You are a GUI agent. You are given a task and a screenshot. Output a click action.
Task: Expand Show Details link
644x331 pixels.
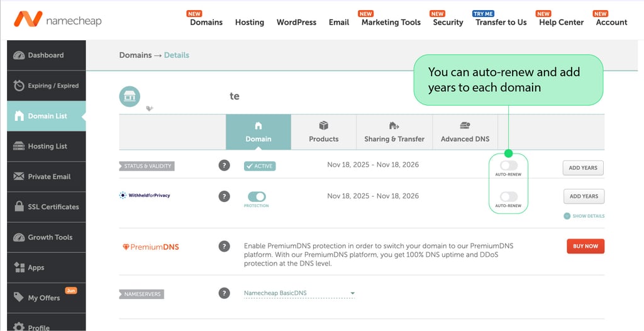(584, 216)
